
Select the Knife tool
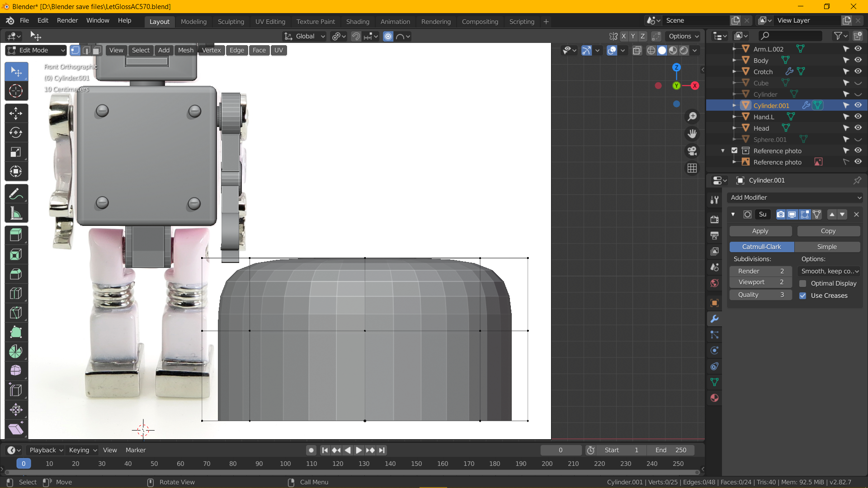click(16, 313)
